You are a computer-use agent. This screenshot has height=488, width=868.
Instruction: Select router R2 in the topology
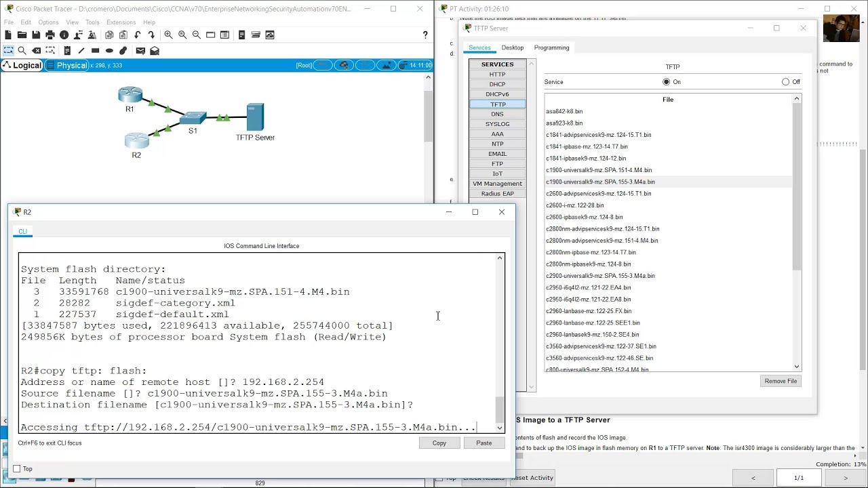[136, 140]
